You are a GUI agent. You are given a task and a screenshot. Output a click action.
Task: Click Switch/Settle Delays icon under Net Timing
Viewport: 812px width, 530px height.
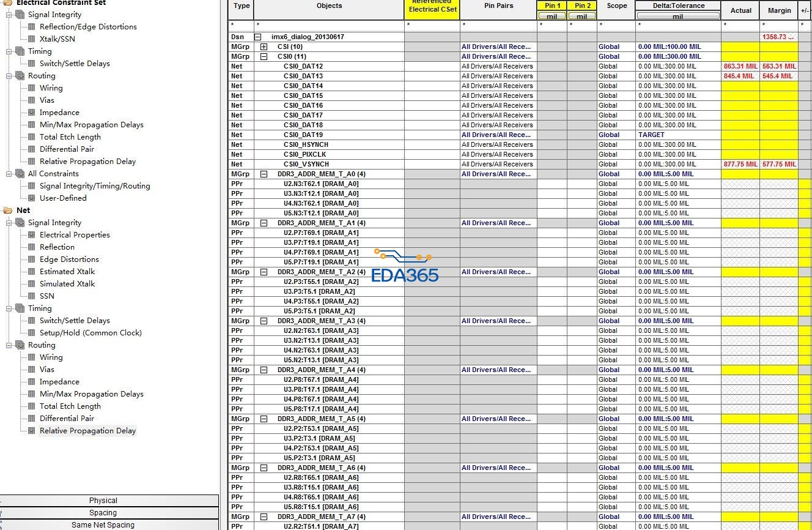[x=32, y=321]
